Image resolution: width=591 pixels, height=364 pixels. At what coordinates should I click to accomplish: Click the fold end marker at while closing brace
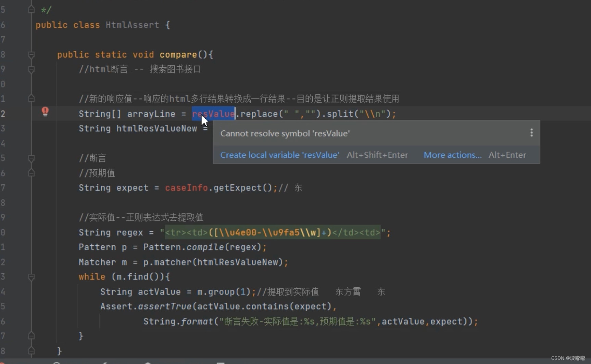click(x=31, y=336)
